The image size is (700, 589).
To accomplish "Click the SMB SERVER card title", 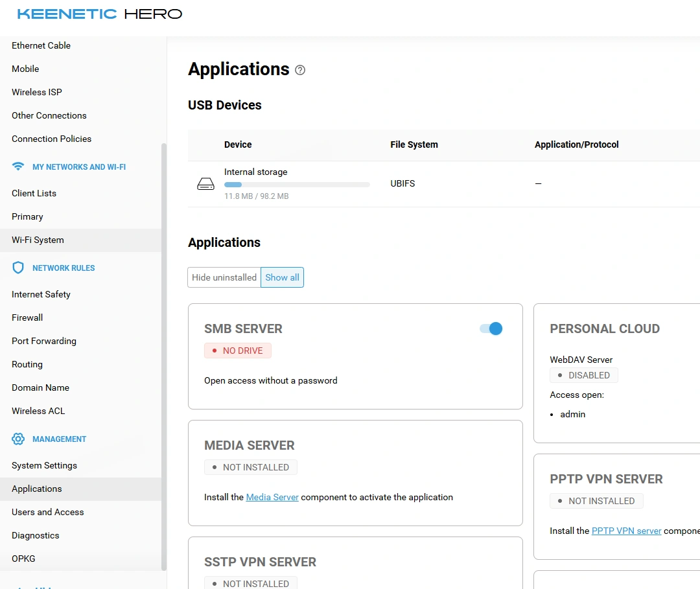I will click(243, 329).
